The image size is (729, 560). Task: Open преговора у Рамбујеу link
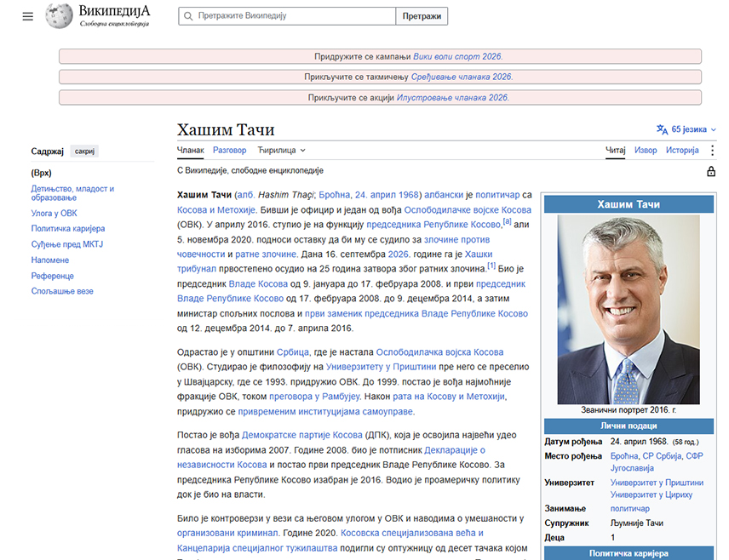(315, 397)
